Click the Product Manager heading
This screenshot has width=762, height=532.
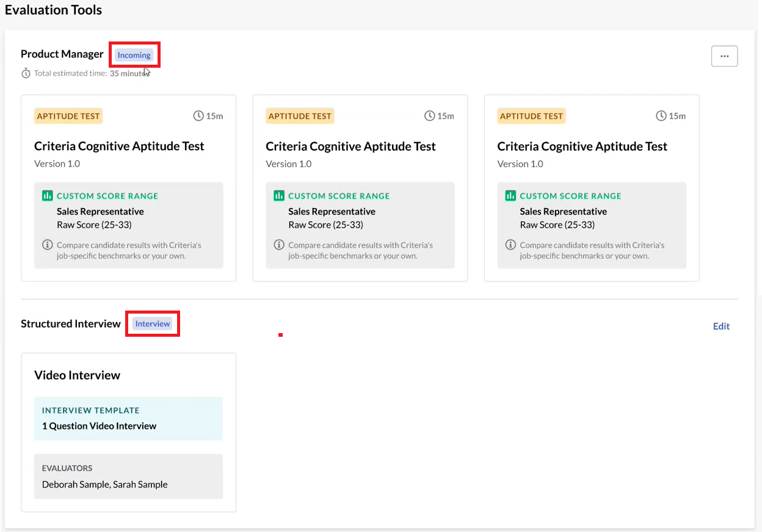[62, 54]
